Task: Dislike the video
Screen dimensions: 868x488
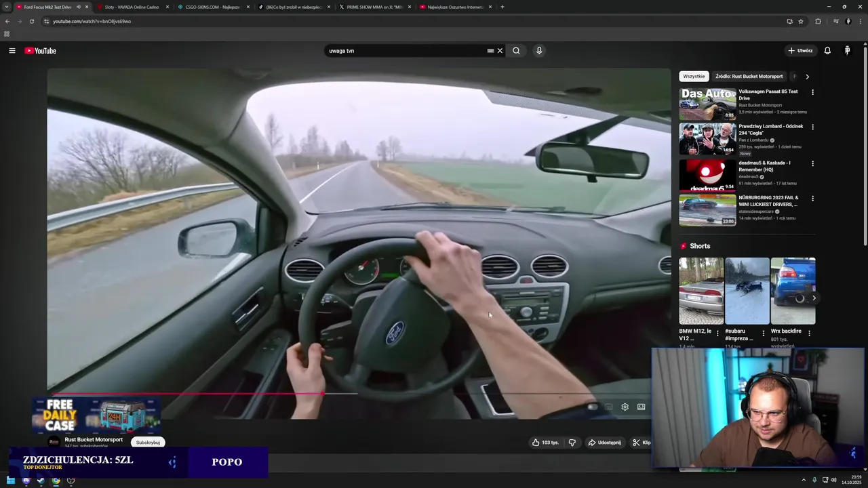Action: pyautogui.click(x=572, y=443)
